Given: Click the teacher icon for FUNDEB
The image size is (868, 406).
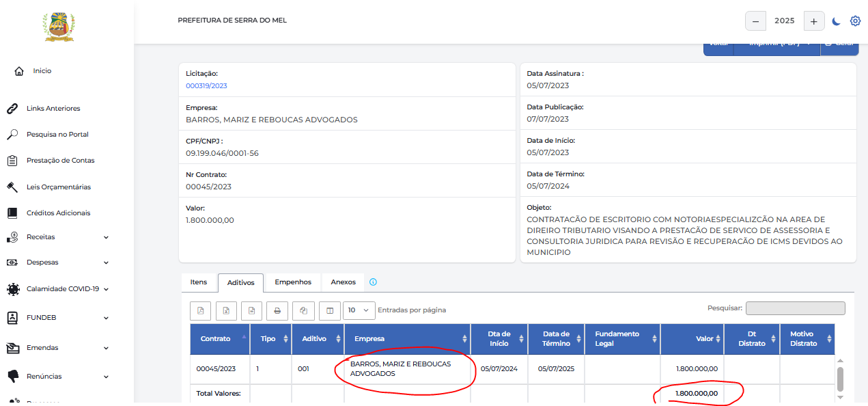Looking at the screenshot, I should [12, 318].
